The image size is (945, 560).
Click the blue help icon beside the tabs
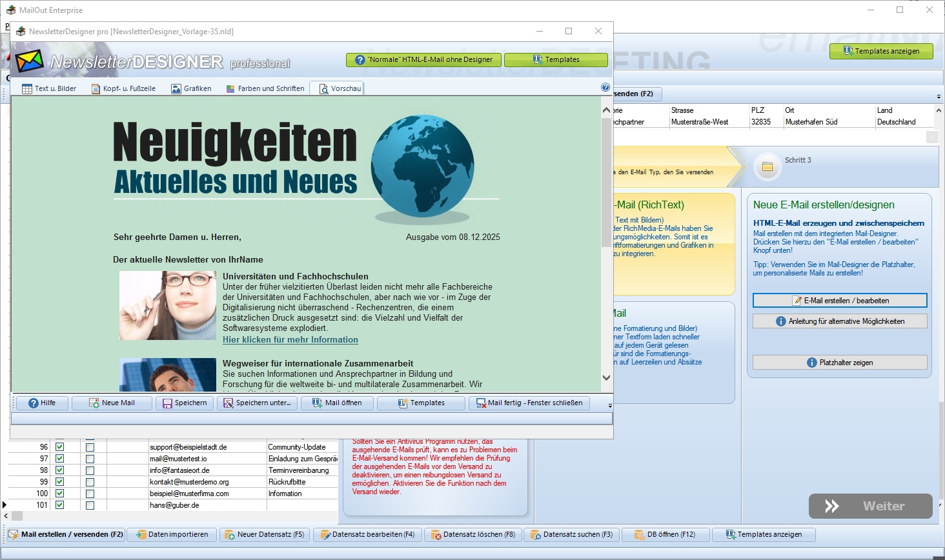pyautogui.click(x=605, y=87)
